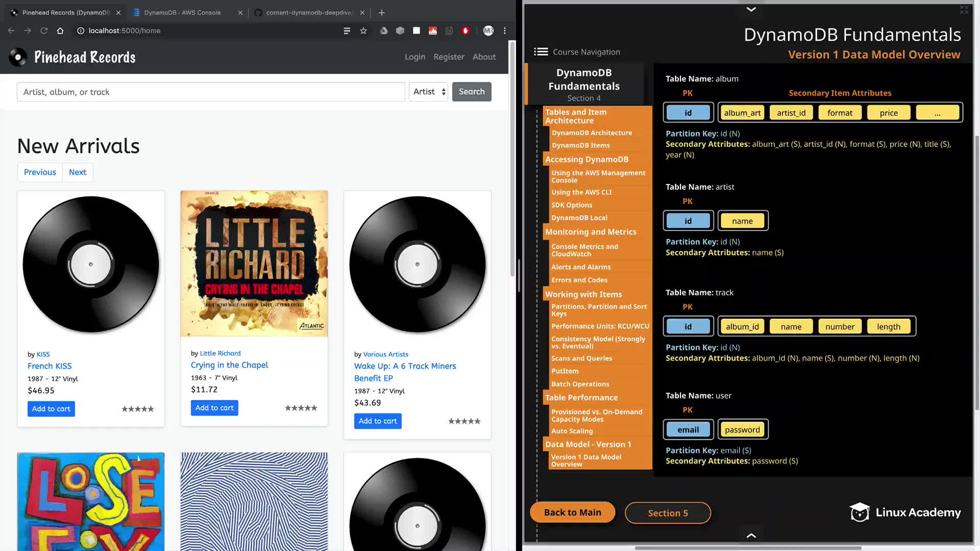This screenshot has height=551, width=980.
Task: Click the bottom up-chevron on the course panel
Action: point(751,535)
